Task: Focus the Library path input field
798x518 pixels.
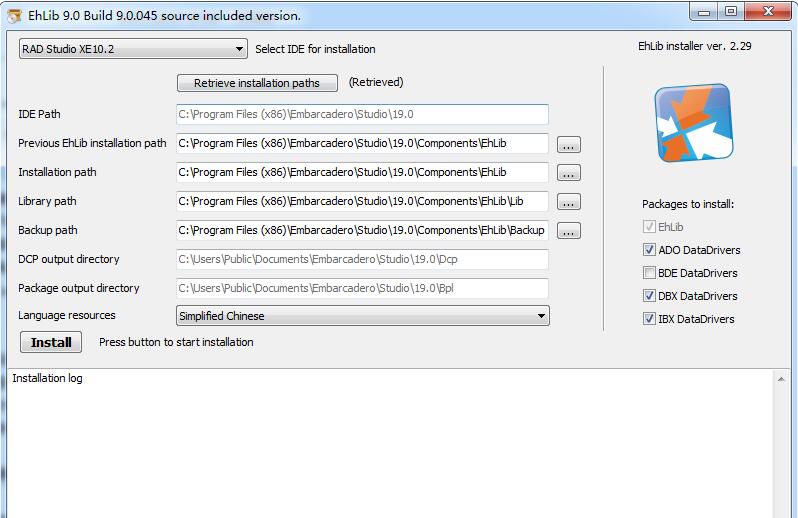Action: point(362,201)
